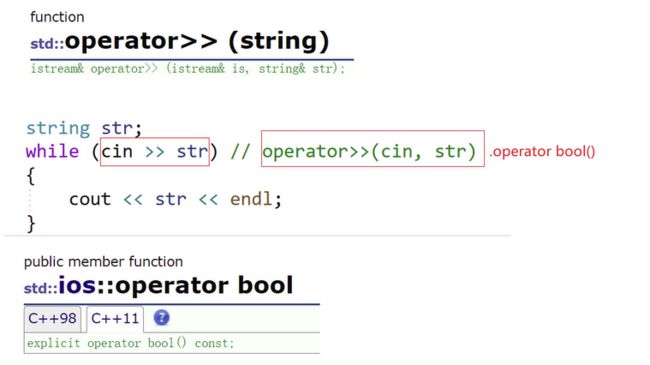Click the 'function' label at top
Image resolution: width=650 pixels, height=365 pixels.
point(57,17)
